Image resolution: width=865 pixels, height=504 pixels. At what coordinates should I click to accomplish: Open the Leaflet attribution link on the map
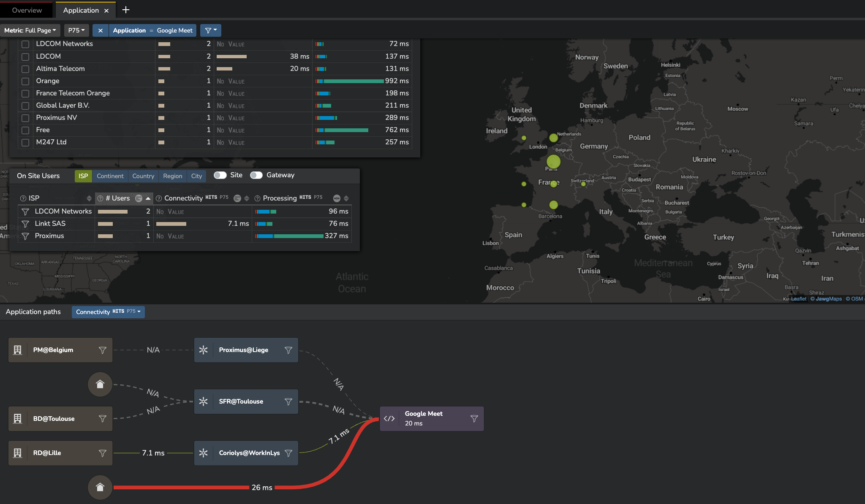point(799,298)
